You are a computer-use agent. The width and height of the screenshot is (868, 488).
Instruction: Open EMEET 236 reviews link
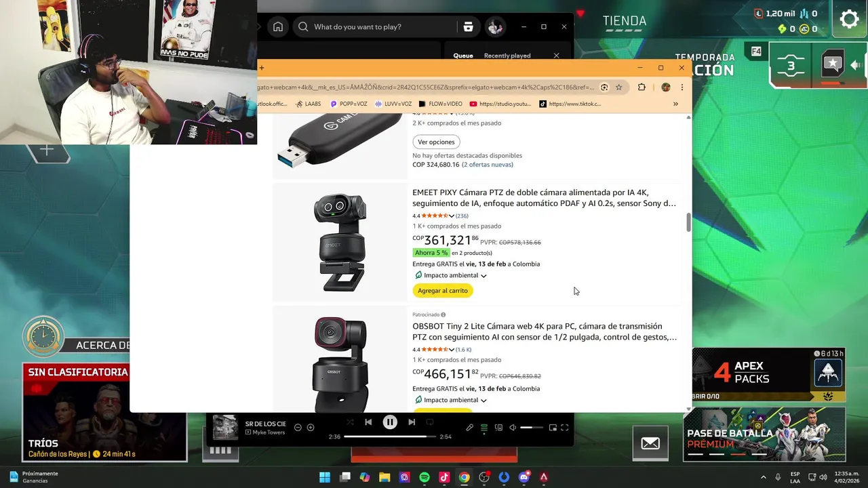[x=462, y=216]
